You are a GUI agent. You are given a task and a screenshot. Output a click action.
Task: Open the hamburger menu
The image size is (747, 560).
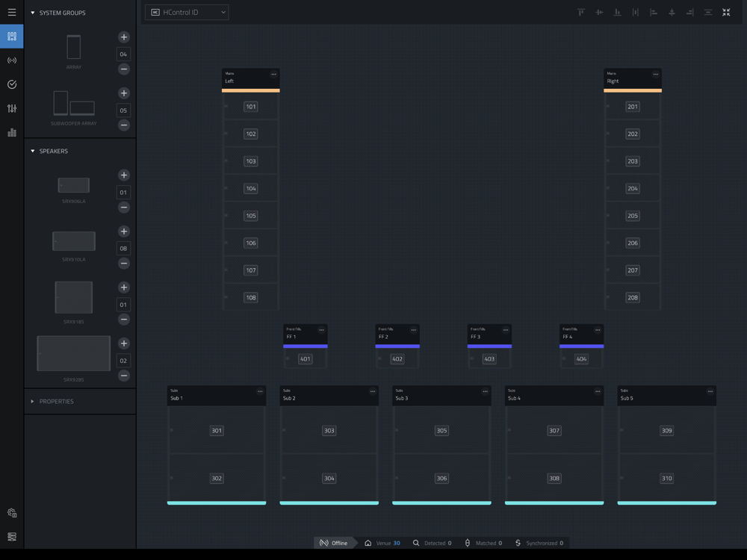[12, 13]
